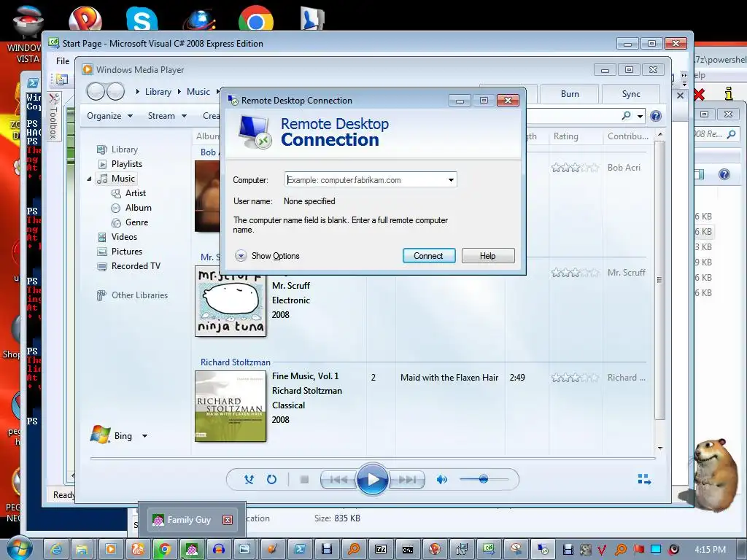Expand Show Options in Remote Desktop Connection

pyautogui.click(x=267, y=256)
